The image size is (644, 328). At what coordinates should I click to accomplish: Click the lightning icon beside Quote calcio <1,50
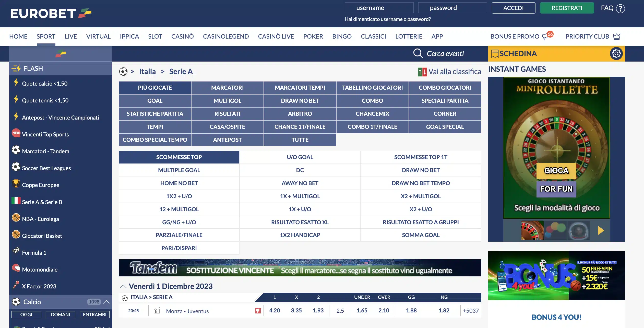click(x=16, y=83)
